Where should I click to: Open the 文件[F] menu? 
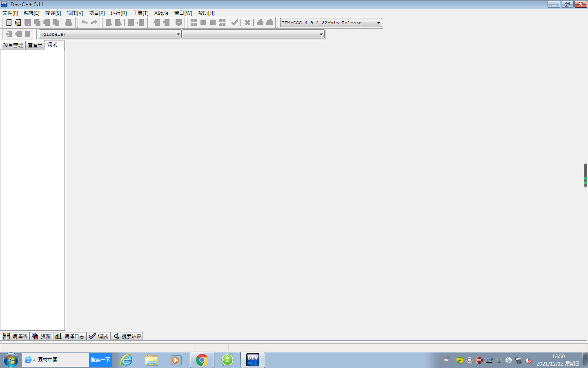[x=10, y=13]
